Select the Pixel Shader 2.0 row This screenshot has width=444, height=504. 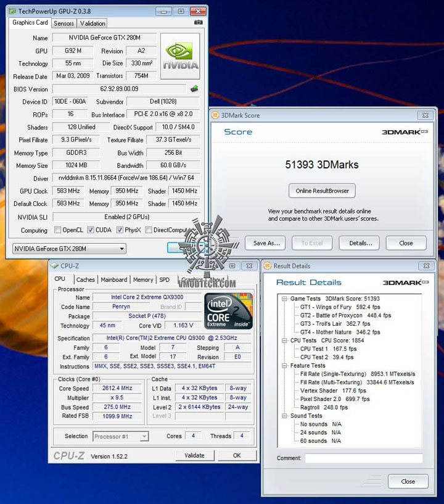(335, 399)
